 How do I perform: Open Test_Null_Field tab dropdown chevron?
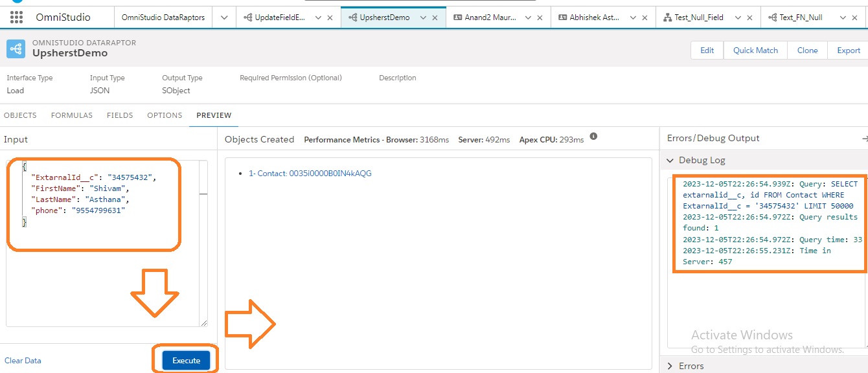(737, 18)
